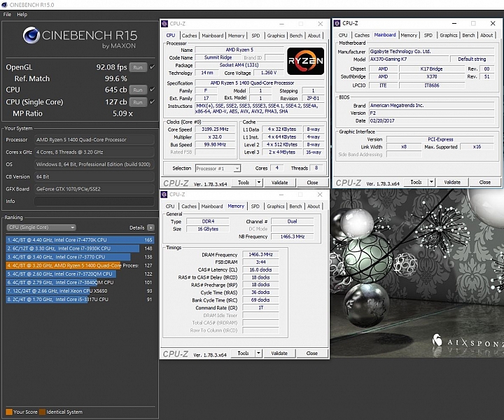Open SPD tab in Mainboard window

point(428,35)
